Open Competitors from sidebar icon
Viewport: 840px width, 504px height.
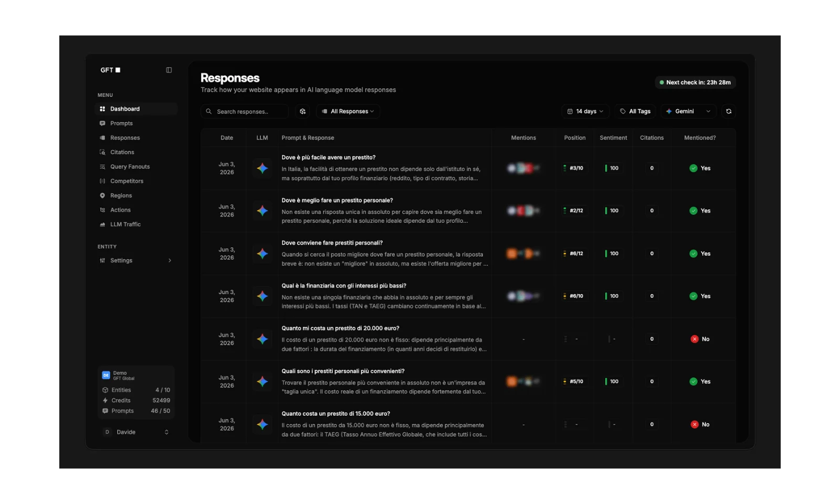coord(102,181)
